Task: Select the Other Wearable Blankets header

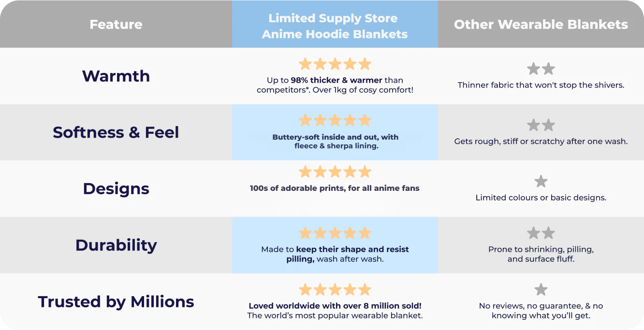Action: 541,25
